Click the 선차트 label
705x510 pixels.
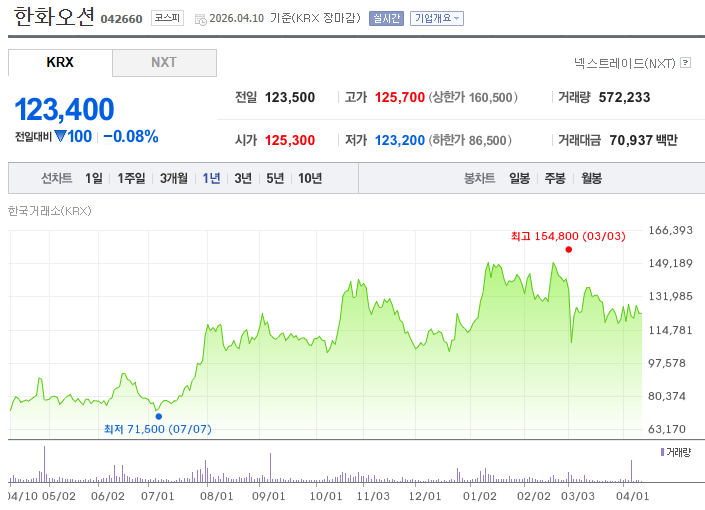(57, 179)
